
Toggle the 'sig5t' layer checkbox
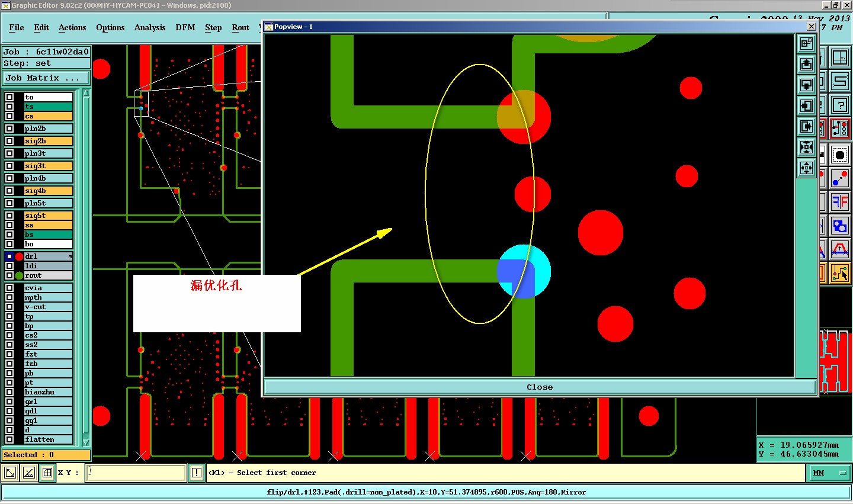click(9, 216)
